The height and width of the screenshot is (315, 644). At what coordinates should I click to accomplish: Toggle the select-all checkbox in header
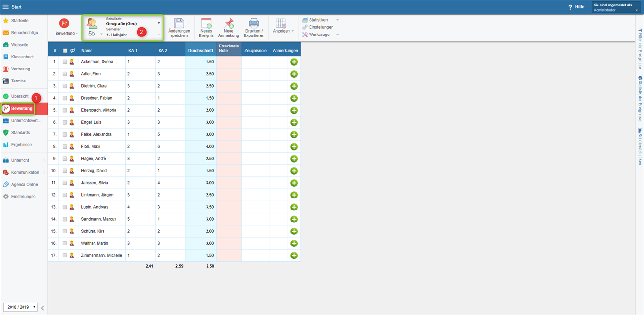click(x=65, y=50)
